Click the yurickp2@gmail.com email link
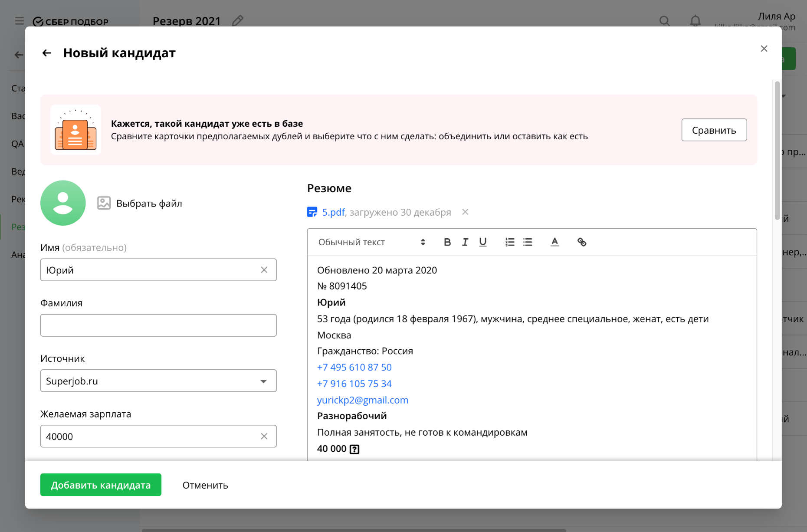The height and width of the screenshot is (532, 807). 363,400
